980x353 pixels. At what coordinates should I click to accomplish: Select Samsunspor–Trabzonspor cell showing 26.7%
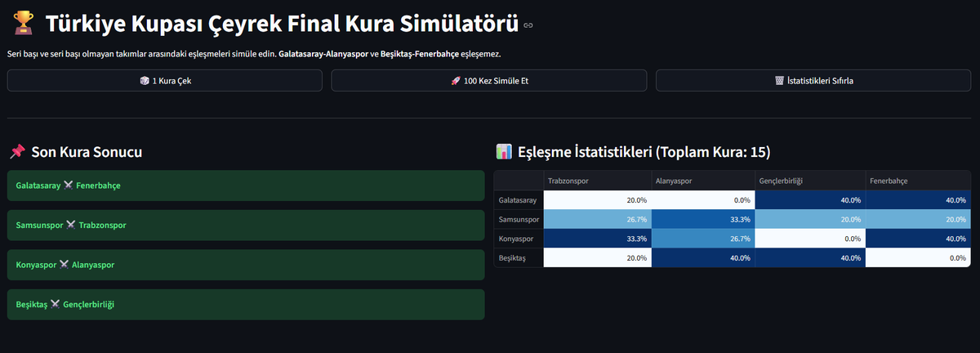pyautogui.click(x=597, y=219)
